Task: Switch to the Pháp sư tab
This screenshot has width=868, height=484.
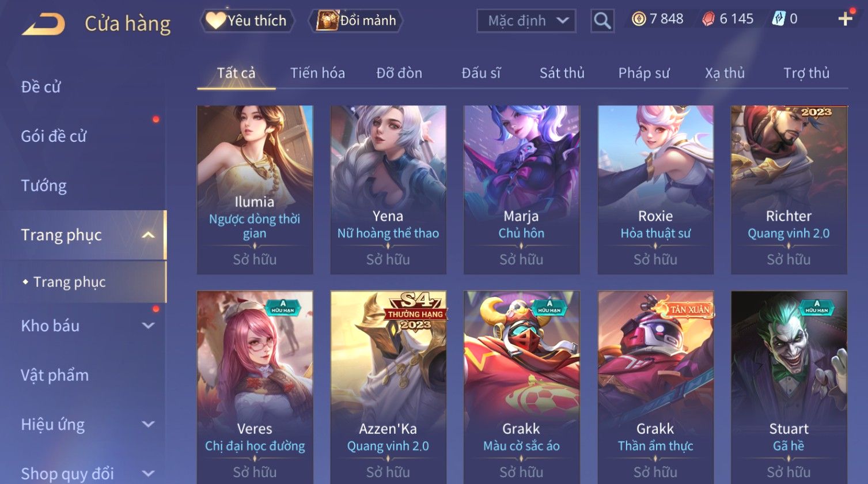Action: [x=644, y=73]
